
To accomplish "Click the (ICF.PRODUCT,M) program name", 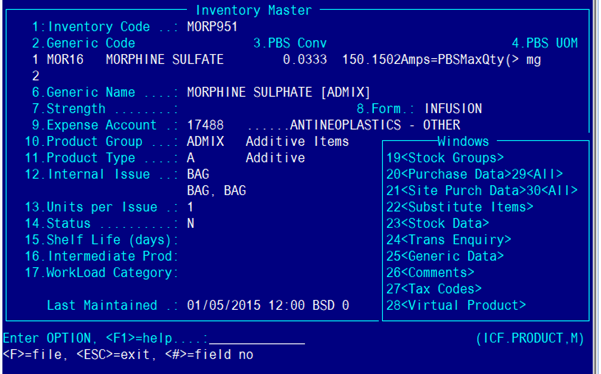I will (x=530, y=338).
